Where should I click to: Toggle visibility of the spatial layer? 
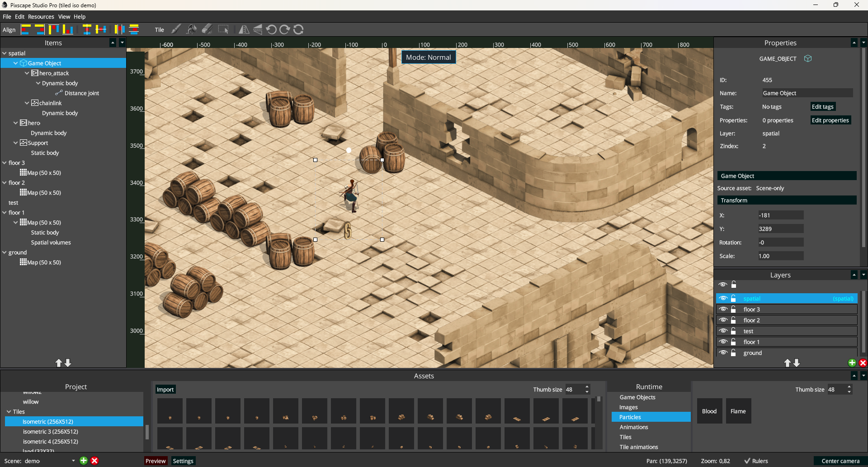pyautogui.click(x=723, y=298)
